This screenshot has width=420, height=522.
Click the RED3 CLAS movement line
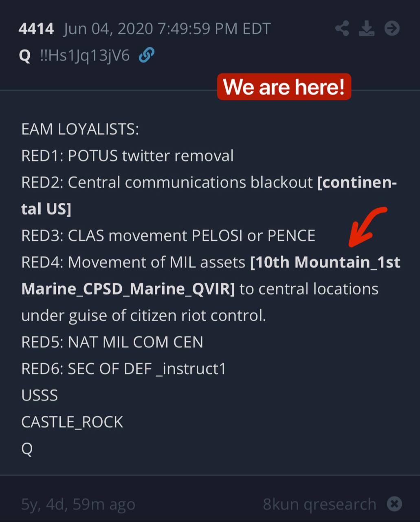pos(168,235)
